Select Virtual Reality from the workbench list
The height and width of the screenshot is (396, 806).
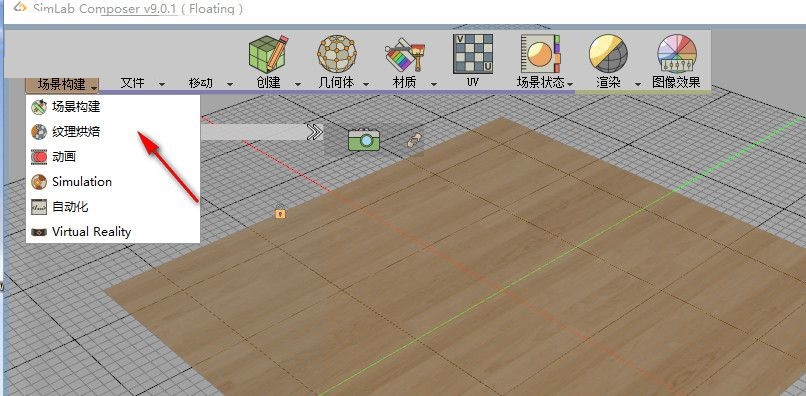point(113,232)
